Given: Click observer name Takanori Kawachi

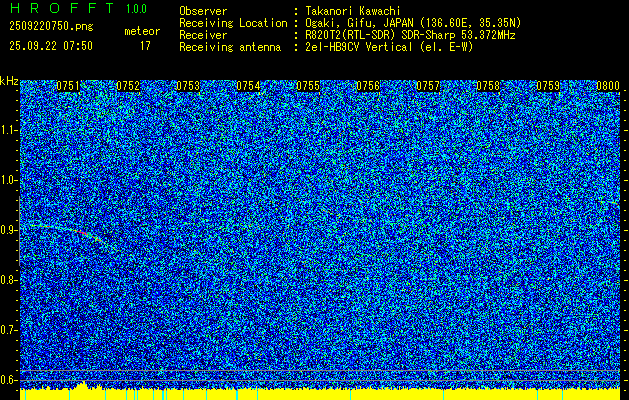Looking at the screenshot, I should pos(353,11).
